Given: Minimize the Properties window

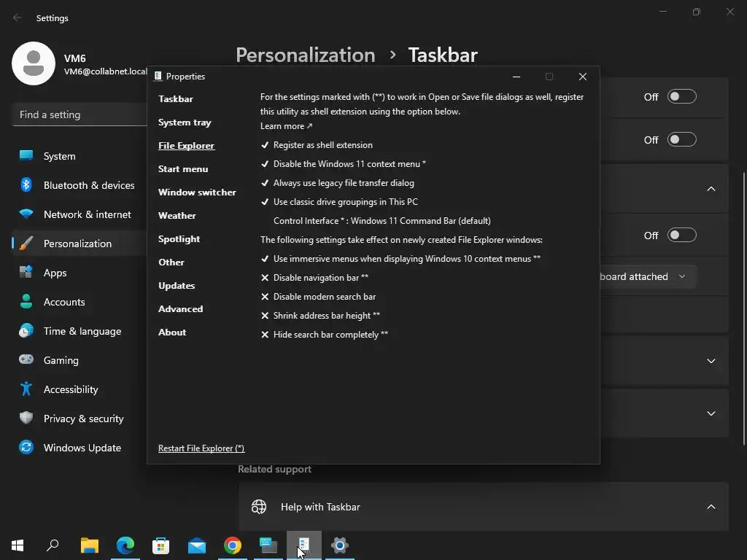Looking at the screenshot, I should pyautogui.click(x=516, y=77).
